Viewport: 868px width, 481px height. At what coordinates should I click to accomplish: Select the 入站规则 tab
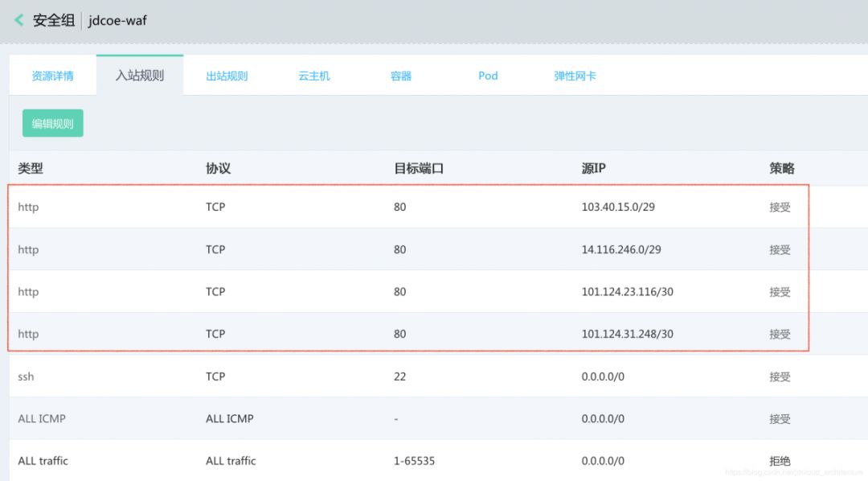139,75
